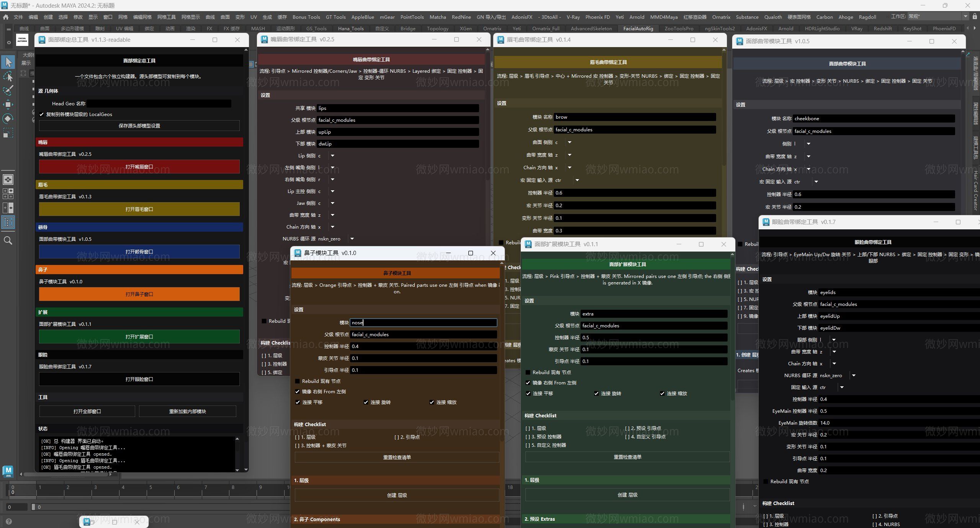Open the 文件 menu
Screen dimensions: 980x528
(18, 17)
